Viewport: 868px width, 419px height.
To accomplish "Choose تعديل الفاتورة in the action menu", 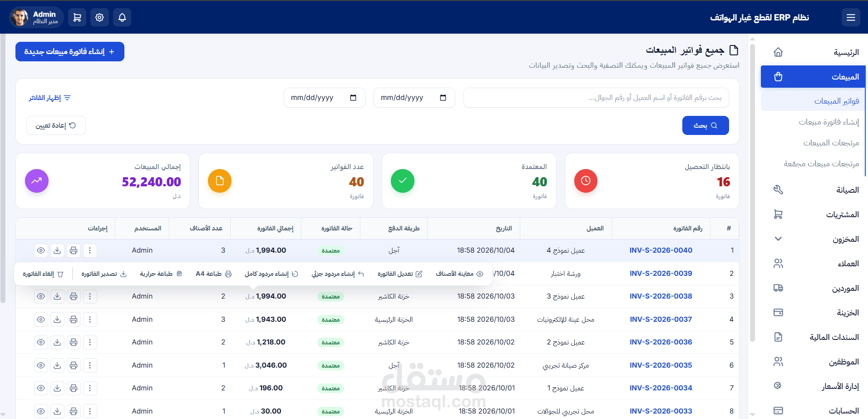I will [x=400, y=274].
